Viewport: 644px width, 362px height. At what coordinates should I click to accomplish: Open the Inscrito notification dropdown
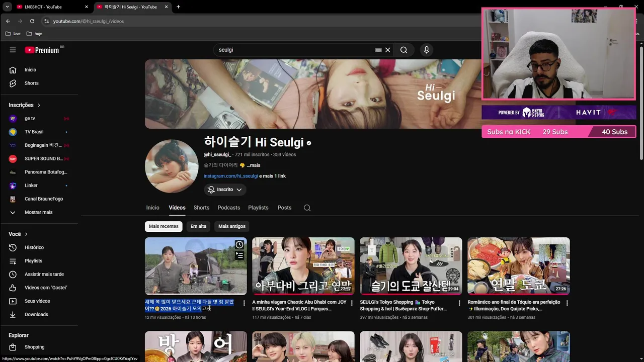click(x=225, y=190)
